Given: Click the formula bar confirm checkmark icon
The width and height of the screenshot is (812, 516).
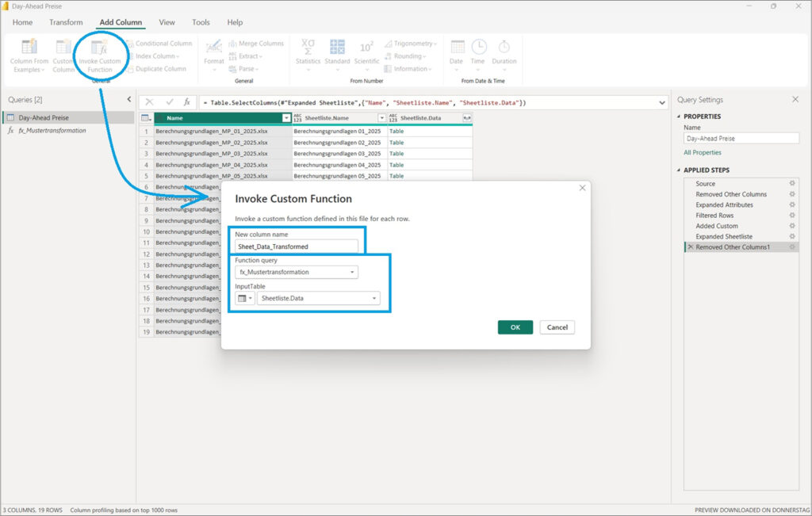Looking at the screenshot, I should 170,102.
